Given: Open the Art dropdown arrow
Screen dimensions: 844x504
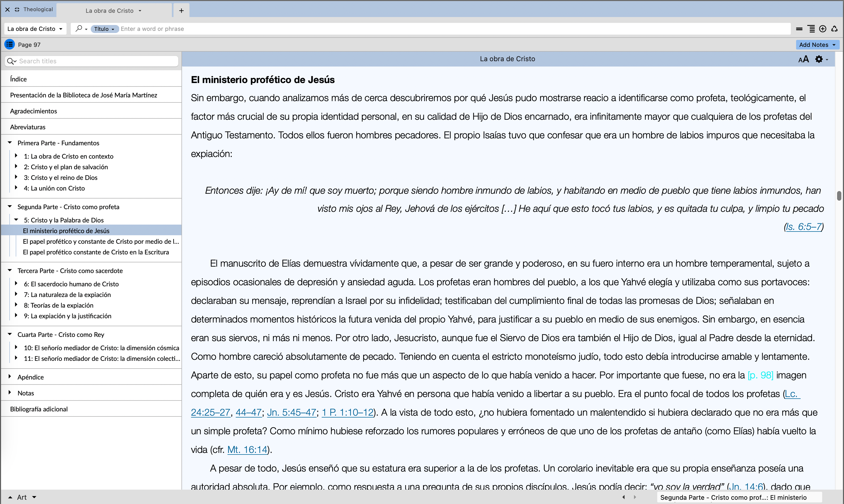Looking at the screenshot, I should [34, 498].
